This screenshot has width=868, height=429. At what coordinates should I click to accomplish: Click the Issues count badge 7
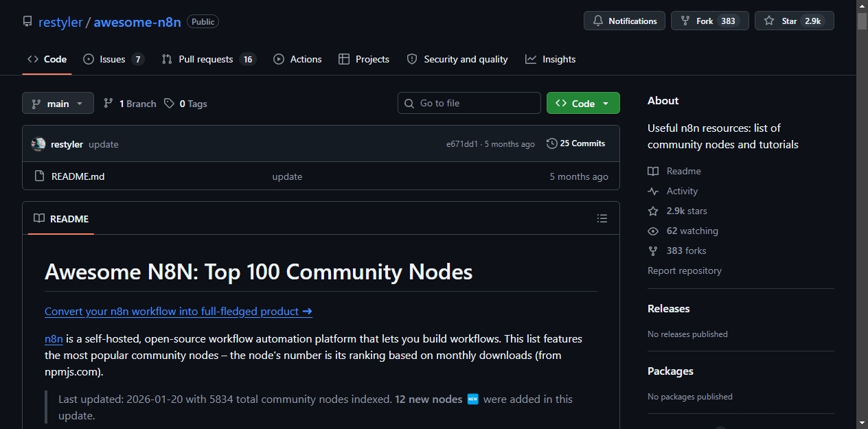(x=138, y=59)
